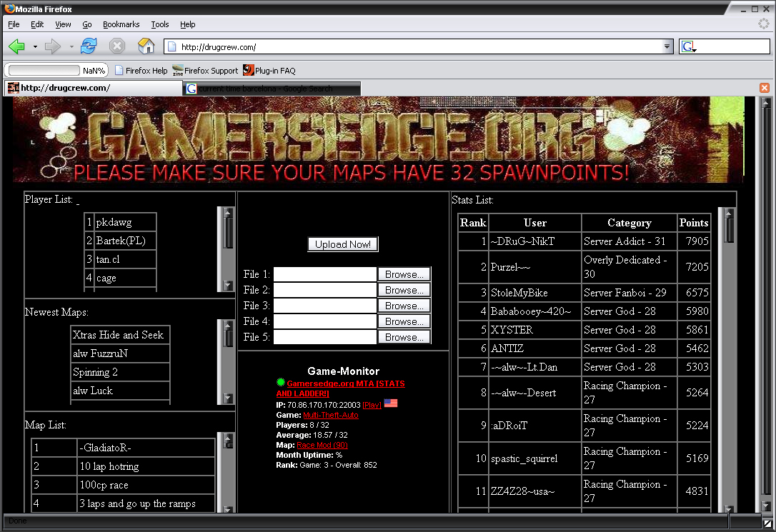Click the Home icon in toolbar
The width and height of the screenshot is (776, 532).
point(146,47)
